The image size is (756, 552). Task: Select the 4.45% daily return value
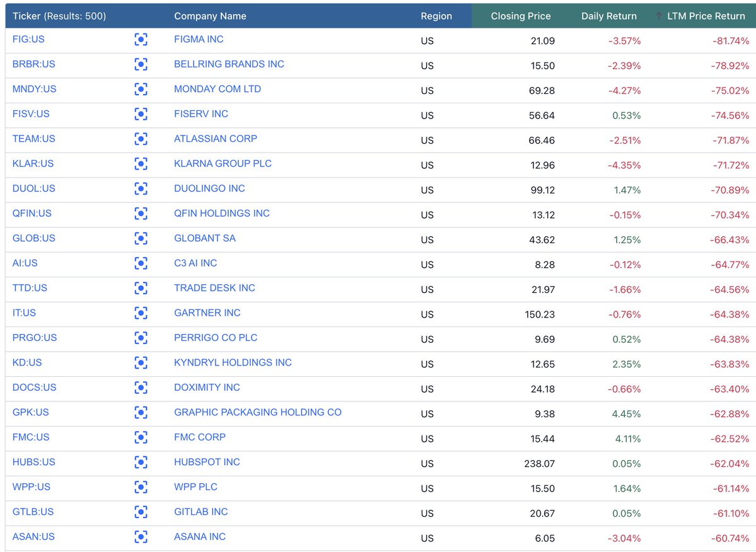(626, 414)
